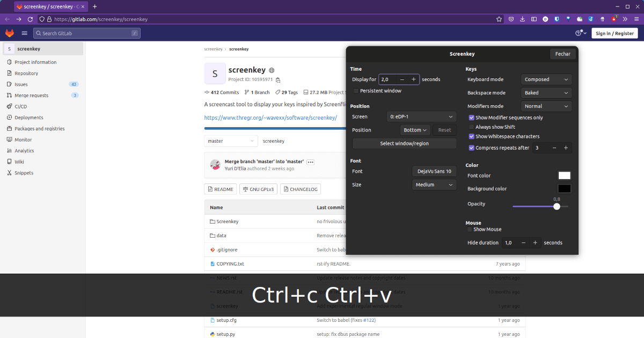Click the Opacity slider handle
This screenshot has height=338, width=644.
tap(557, 207)
